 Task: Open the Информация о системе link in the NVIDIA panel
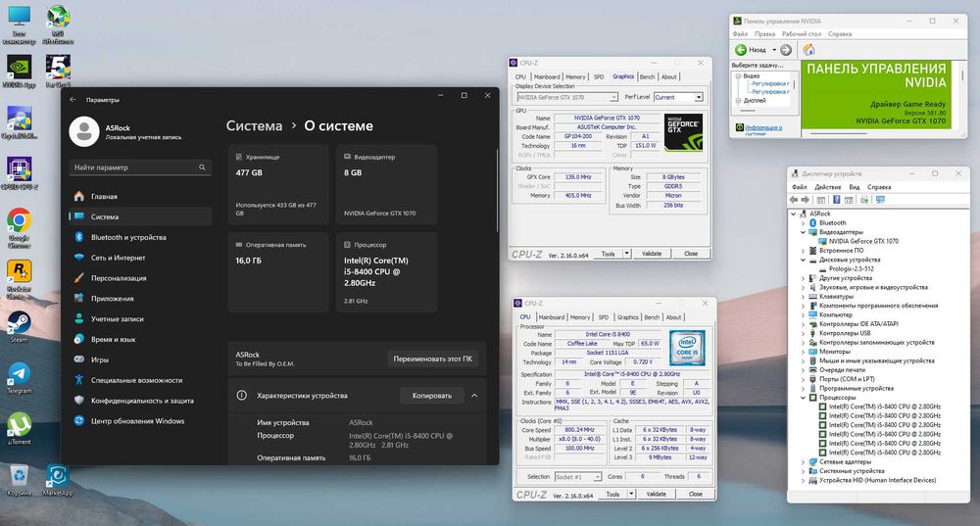763,129
